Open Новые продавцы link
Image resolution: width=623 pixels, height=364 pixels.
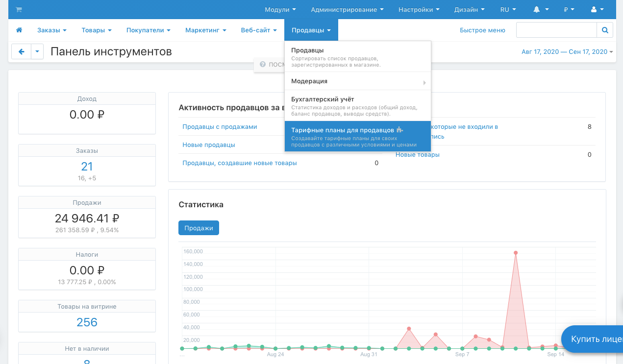click(209, 145)
